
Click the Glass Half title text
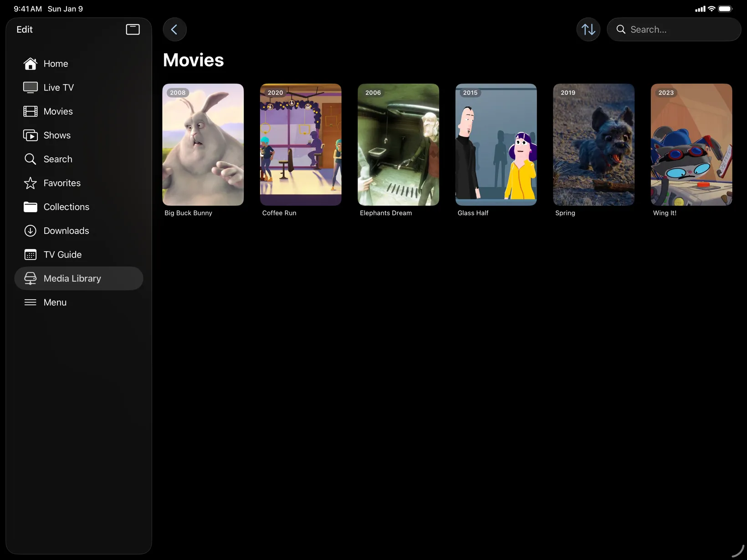473,213
